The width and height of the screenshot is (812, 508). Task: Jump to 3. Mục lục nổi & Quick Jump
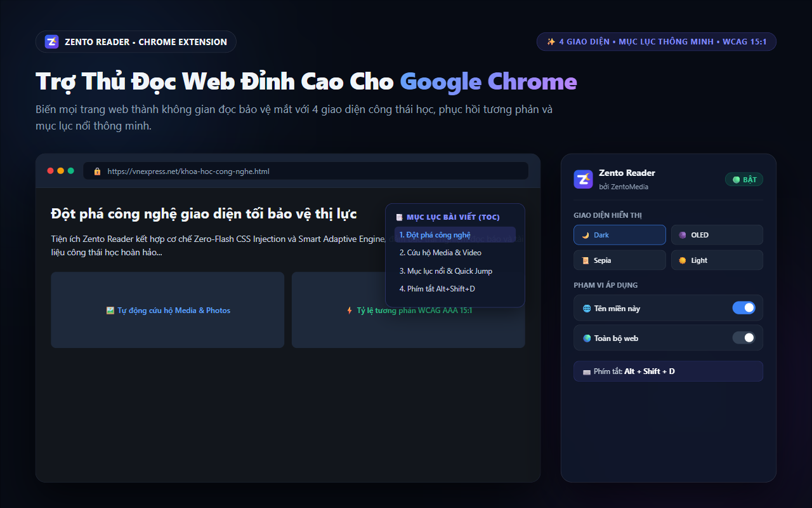[455, 271]
